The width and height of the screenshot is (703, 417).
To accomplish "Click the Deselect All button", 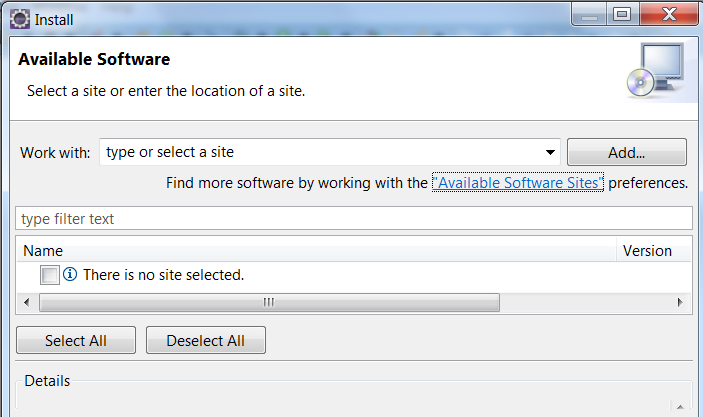I will click(206, 340).
